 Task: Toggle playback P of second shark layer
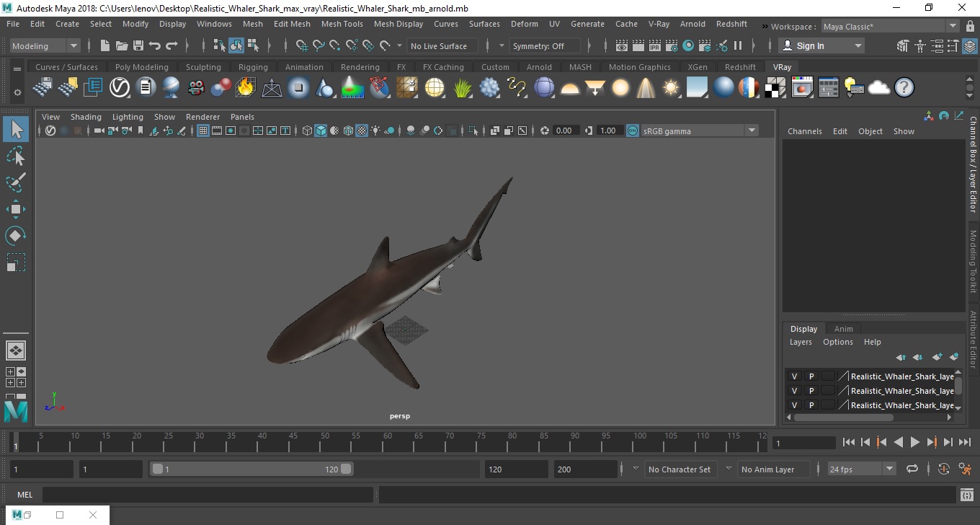coord(811,391)
